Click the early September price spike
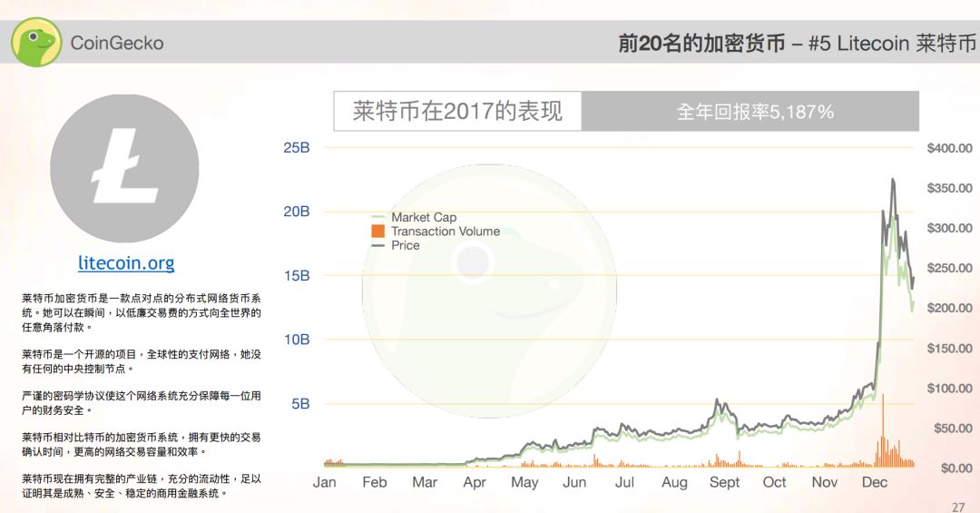The height and width of the screenshot is (513, 980). pos(718,401)
